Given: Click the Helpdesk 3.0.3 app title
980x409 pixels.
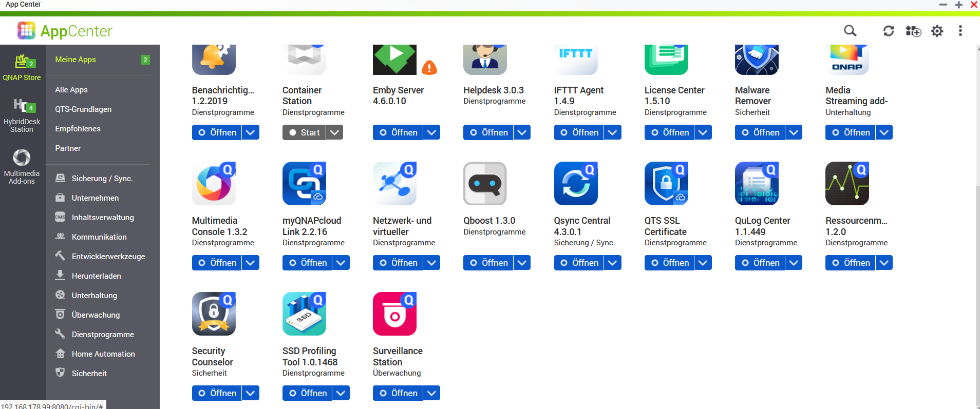Looking at the screenshot, I should click(494, 90).
